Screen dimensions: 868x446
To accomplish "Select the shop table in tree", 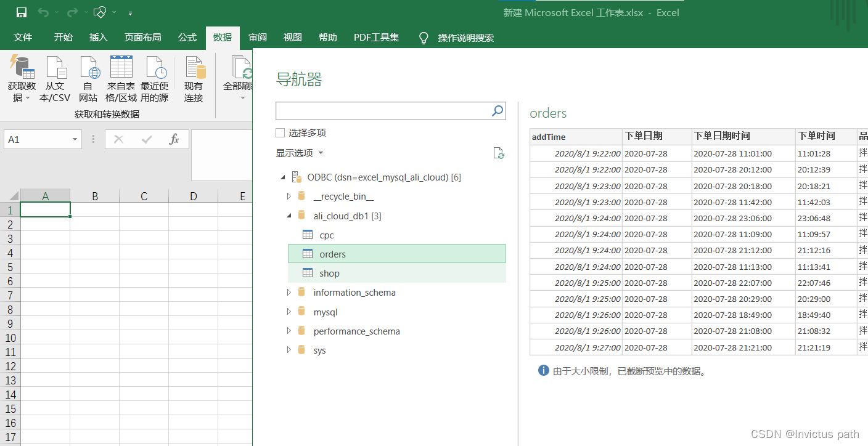I will tap(397, 273).
